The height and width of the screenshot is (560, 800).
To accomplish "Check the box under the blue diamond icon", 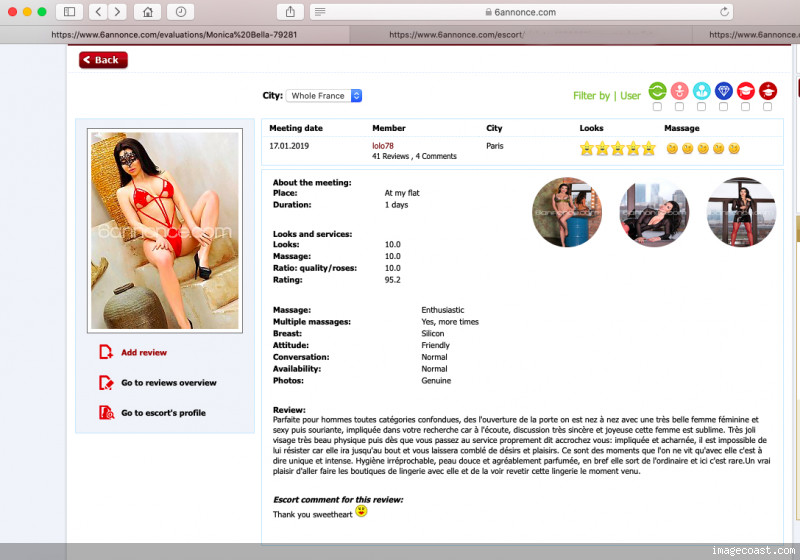I will pos(723,107).
